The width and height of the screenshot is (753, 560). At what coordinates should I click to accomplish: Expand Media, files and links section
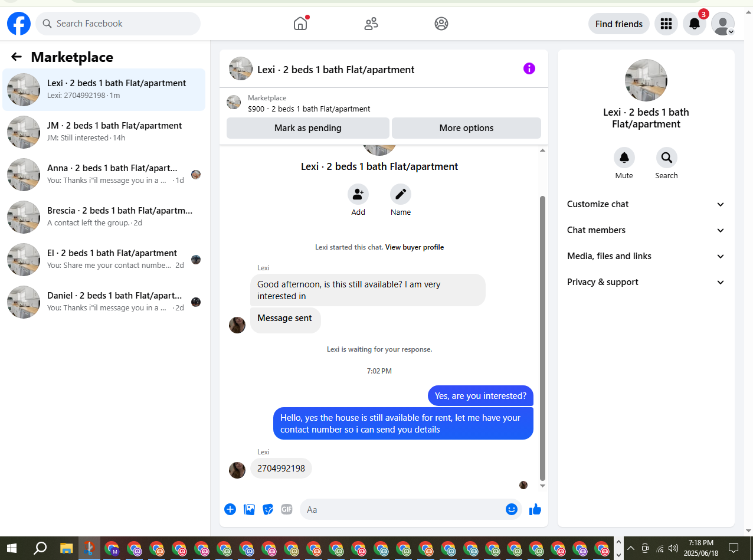(646, 256)
